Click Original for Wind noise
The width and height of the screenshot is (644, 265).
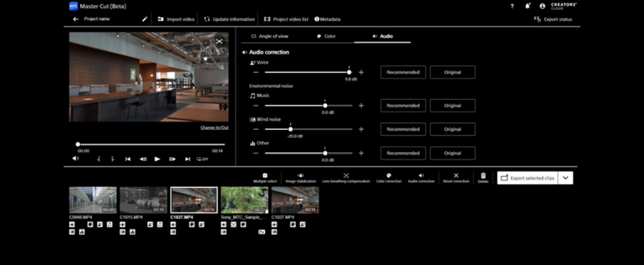point(452,129)
